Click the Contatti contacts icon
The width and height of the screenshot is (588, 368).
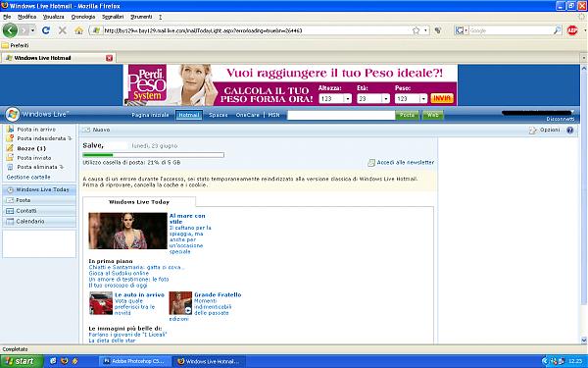(10, 211)
